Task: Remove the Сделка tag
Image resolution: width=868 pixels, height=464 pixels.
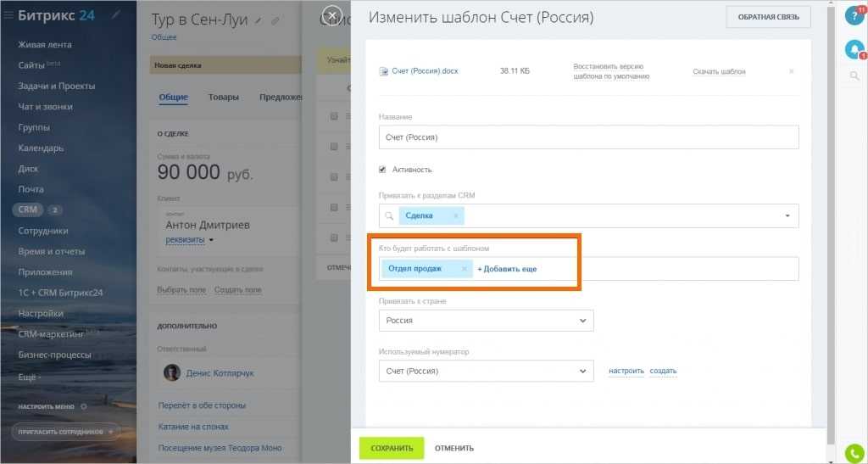Action: 455,216
